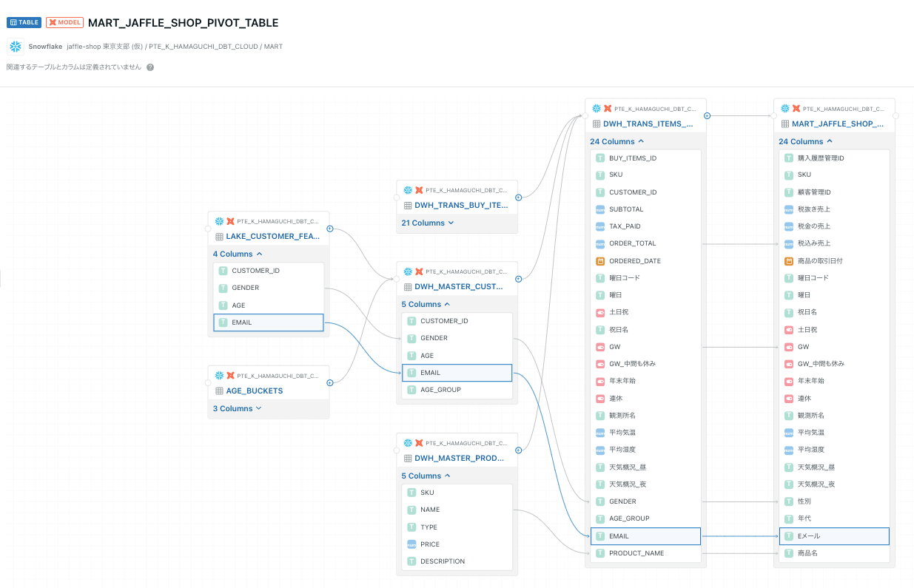Click the MODEL badge in the header
914x588 pixels.
(65, 22)
